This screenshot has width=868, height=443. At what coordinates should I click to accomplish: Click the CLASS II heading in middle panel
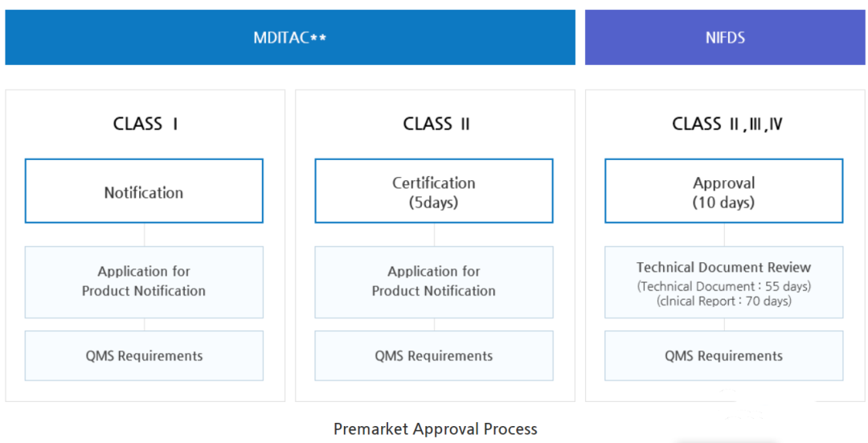tap(436, 124)
